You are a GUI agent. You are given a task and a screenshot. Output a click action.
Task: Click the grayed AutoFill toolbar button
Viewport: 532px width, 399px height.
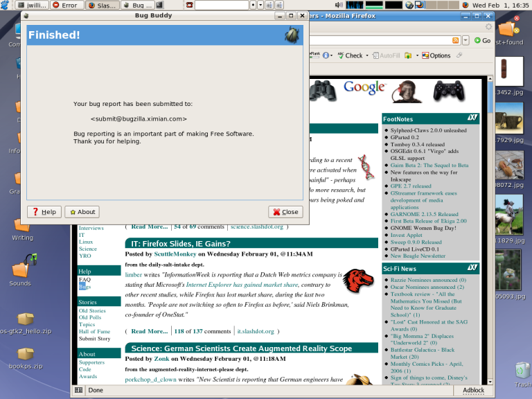click(x=386, y=55)
